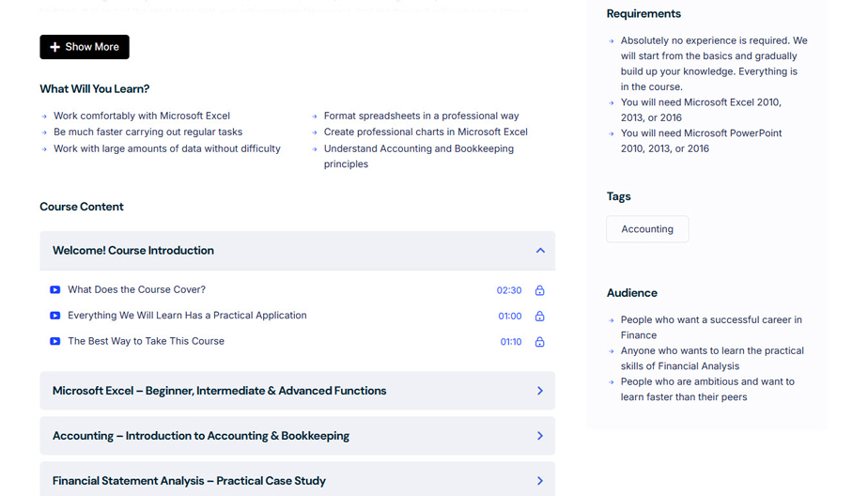This screenshot has height=496, width=868.
Task: Click the 02:30 duration of first lesson
Action: pyautogui.click(x=508, y=291)
